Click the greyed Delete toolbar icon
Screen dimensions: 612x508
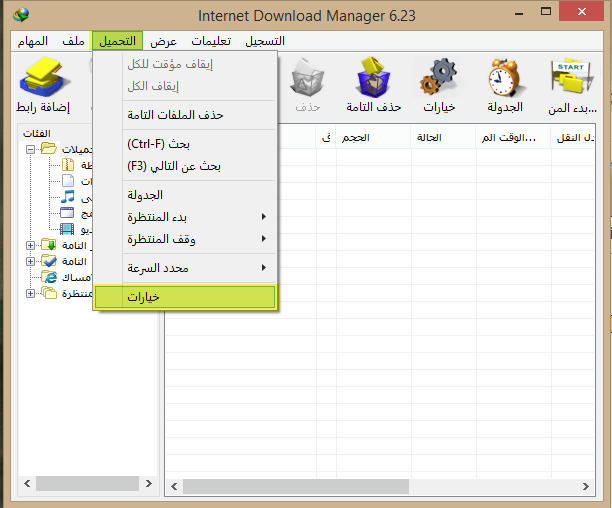click(x=307, y=78)
